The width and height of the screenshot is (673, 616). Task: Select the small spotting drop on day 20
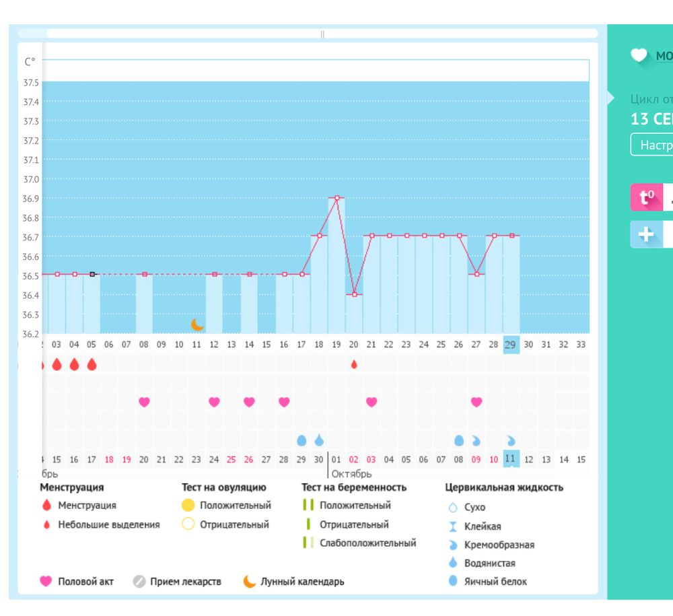click(354, 364)
